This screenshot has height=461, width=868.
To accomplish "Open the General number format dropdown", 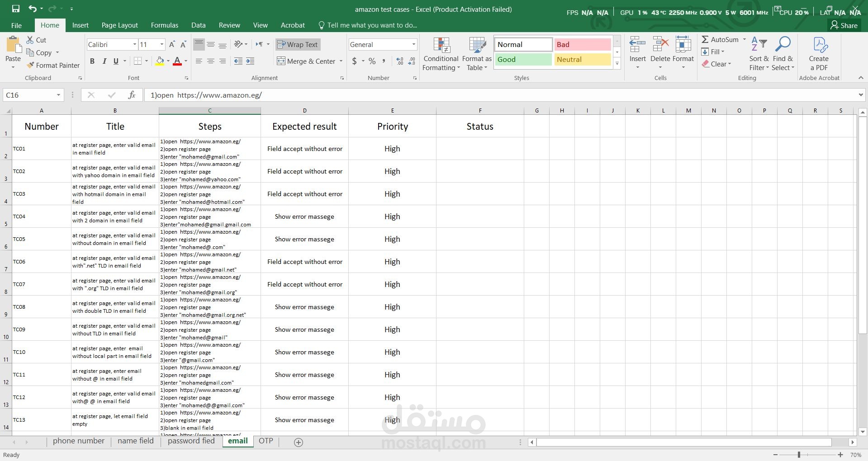I will [413, 44].
